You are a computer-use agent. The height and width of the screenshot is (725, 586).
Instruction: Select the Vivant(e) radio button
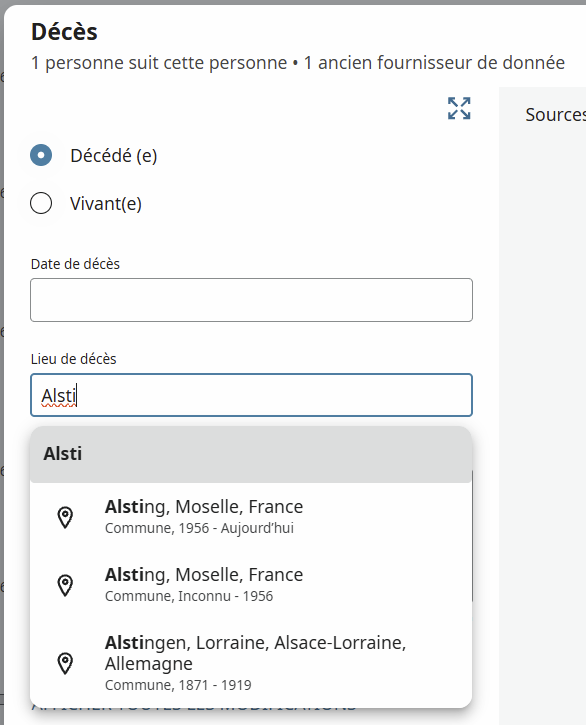(x=41, y=203)
